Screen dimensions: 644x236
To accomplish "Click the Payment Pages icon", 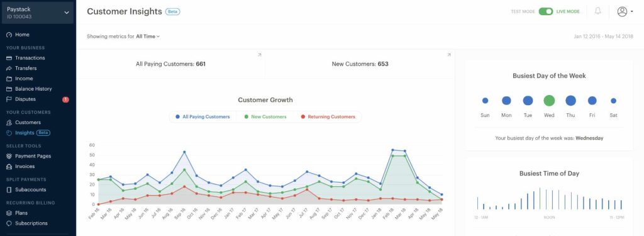I will click(9, 156).
